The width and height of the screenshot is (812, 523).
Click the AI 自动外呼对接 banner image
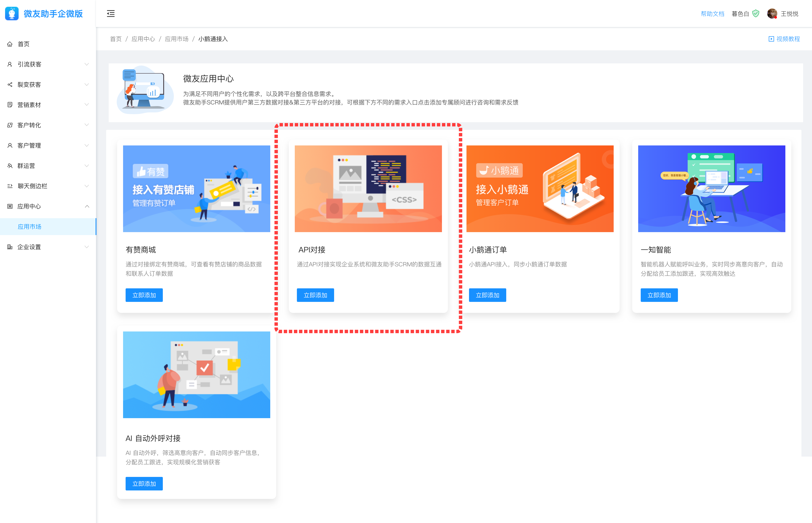197,375
